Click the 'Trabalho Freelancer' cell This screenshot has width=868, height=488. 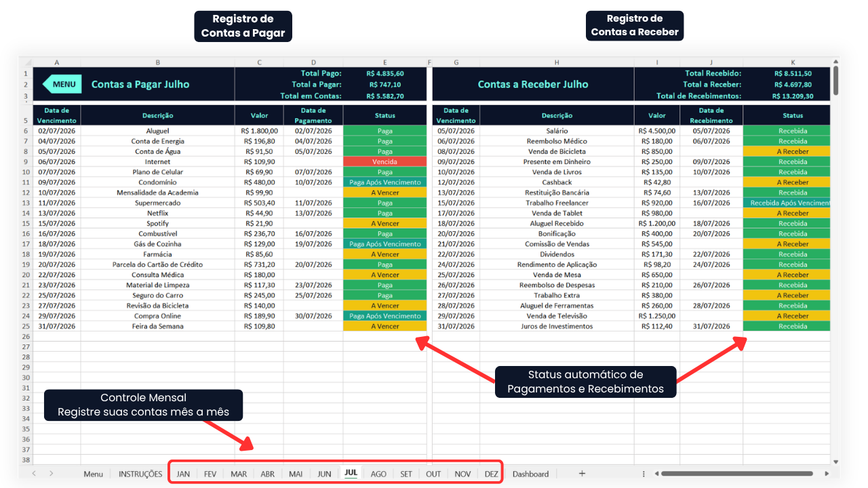coord(557,203)
